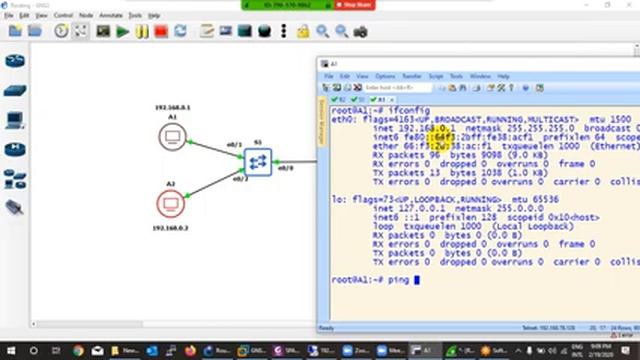Open the terminal window View menu
Image resolution: width=640 pixels, height=360 pixels.
362,76
